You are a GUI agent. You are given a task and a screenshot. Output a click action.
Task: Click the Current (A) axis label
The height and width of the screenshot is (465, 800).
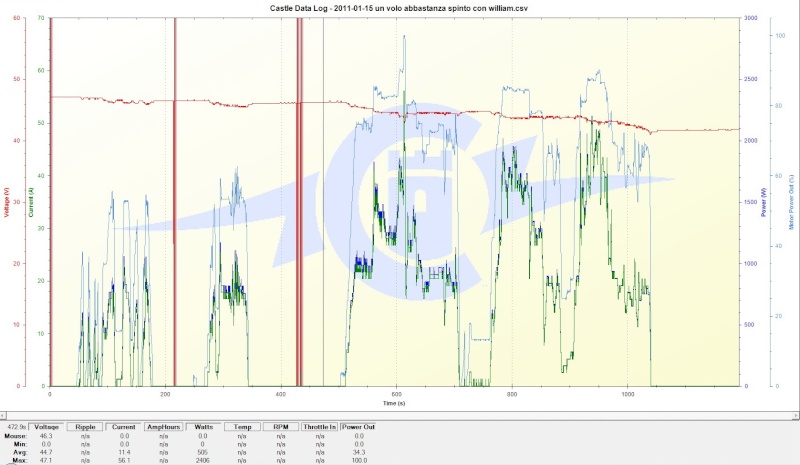31,202
